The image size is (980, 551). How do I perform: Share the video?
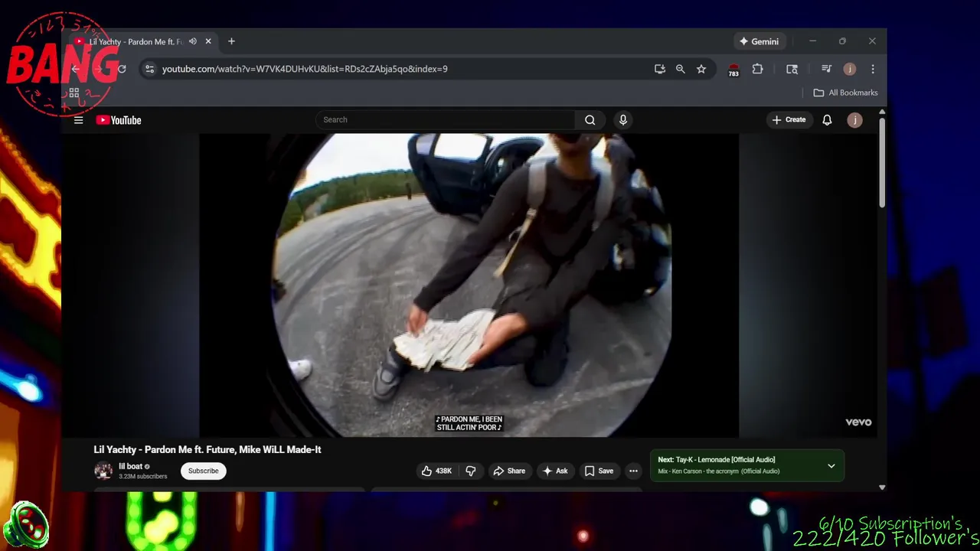pos(509,471)
